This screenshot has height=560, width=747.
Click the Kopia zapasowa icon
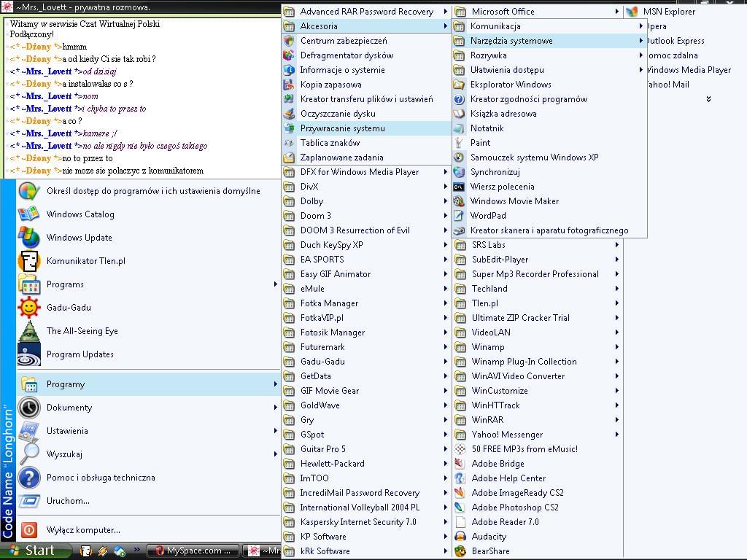(x=289, y=85)
